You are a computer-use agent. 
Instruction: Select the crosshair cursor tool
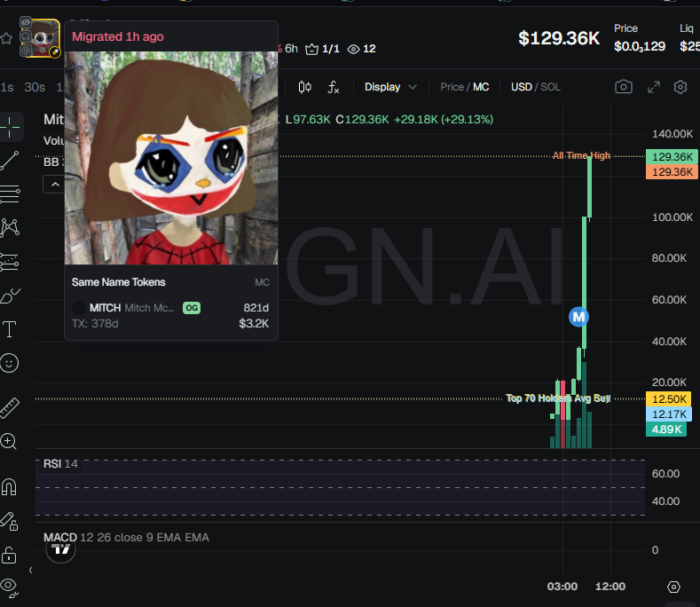pos(10,127)
